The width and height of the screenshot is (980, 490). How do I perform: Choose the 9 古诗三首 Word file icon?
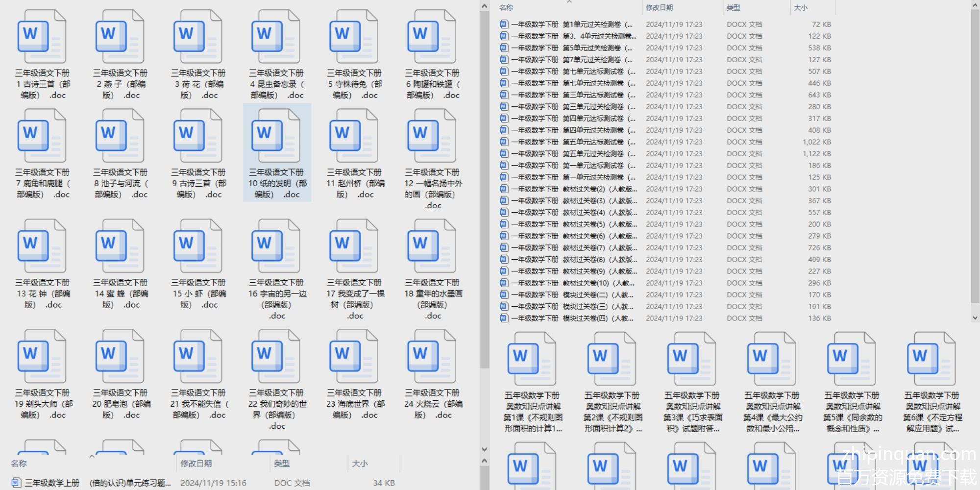point(197,136)
